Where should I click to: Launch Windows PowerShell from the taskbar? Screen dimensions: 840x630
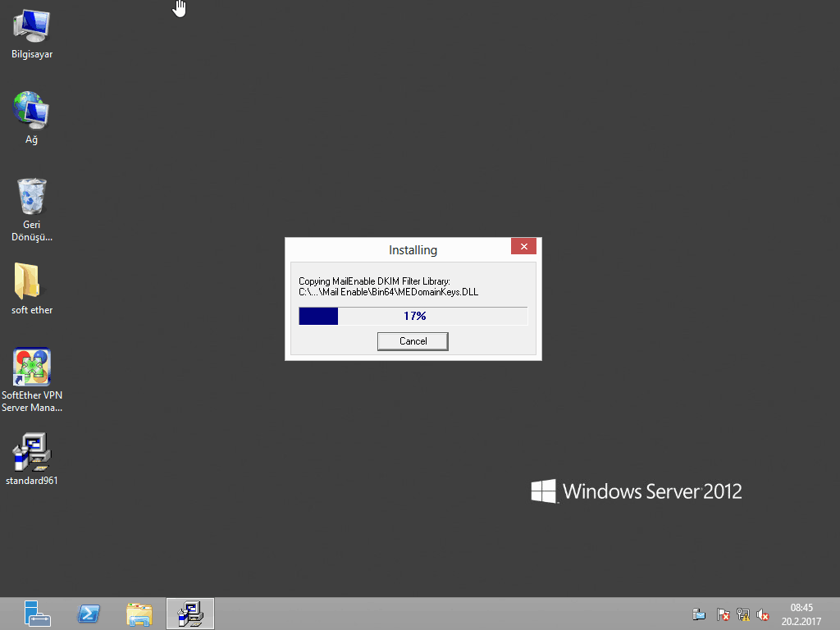pyautogui.click(x=89, y=614)
